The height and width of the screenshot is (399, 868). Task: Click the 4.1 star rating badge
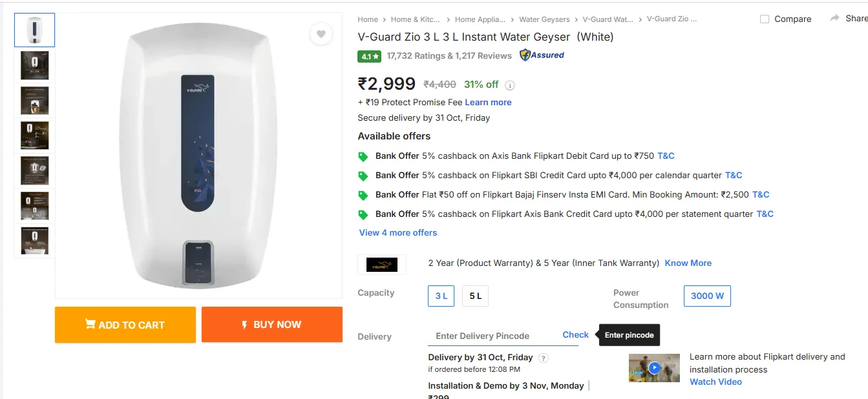369,56
